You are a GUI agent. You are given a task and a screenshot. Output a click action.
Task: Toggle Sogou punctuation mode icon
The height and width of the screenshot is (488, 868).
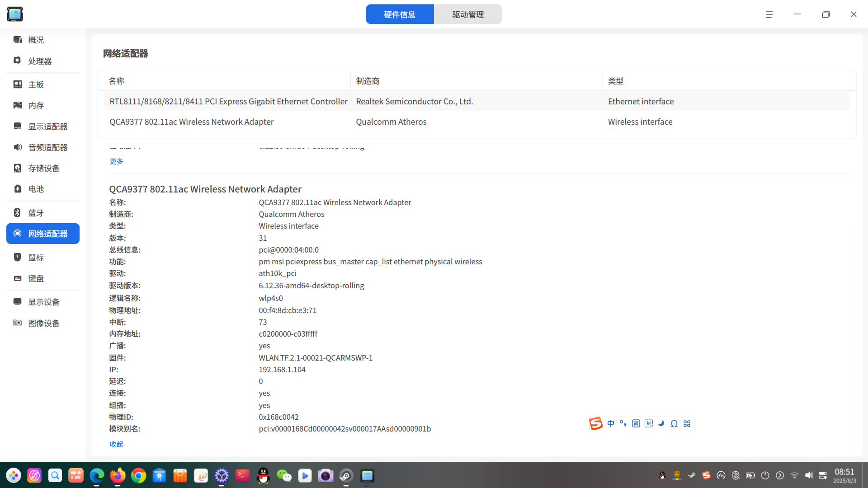tap(623, 423)
